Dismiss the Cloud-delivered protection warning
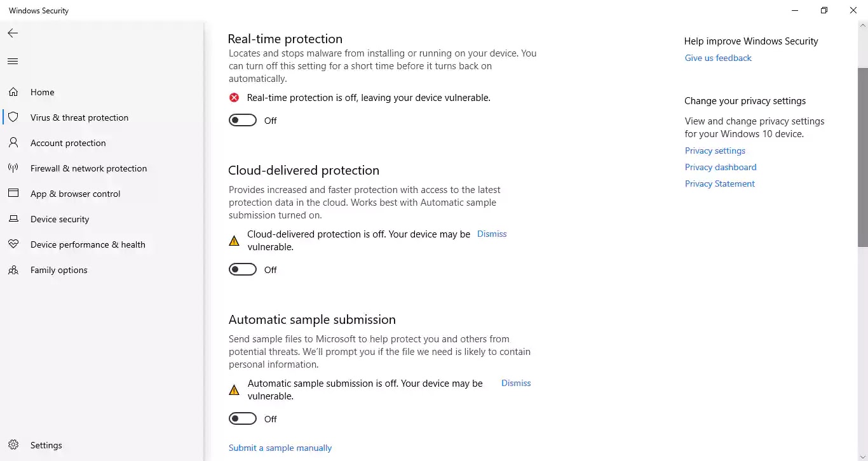Viewport: 868px width, 461px height. [x=492, y=234]
